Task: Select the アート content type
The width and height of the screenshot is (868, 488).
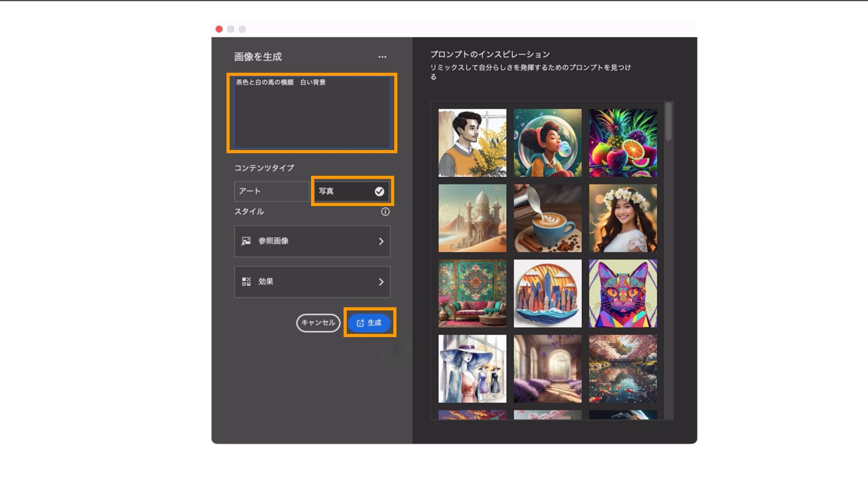Action: tap(271, 191)
